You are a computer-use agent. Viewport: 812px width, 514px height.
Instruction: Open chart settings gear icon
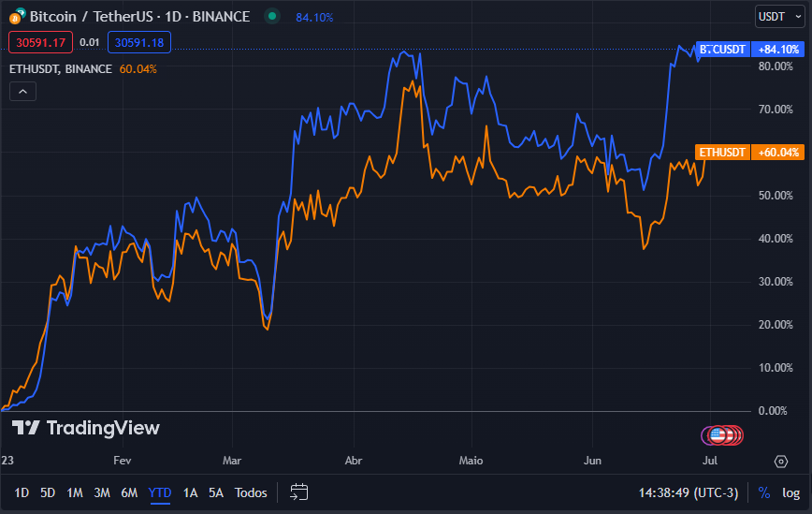tap(781, 461)
